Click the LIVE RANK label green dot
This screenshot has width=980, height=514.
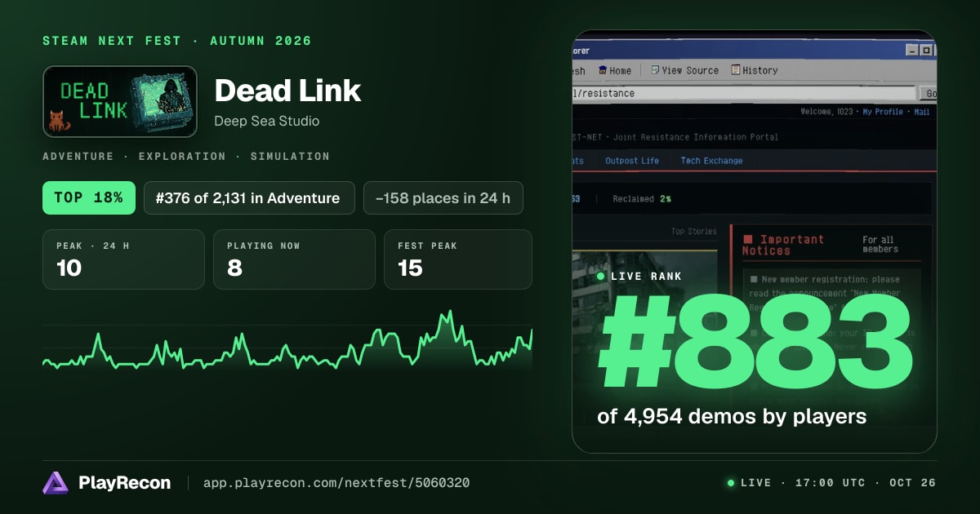tap(602, 277)
